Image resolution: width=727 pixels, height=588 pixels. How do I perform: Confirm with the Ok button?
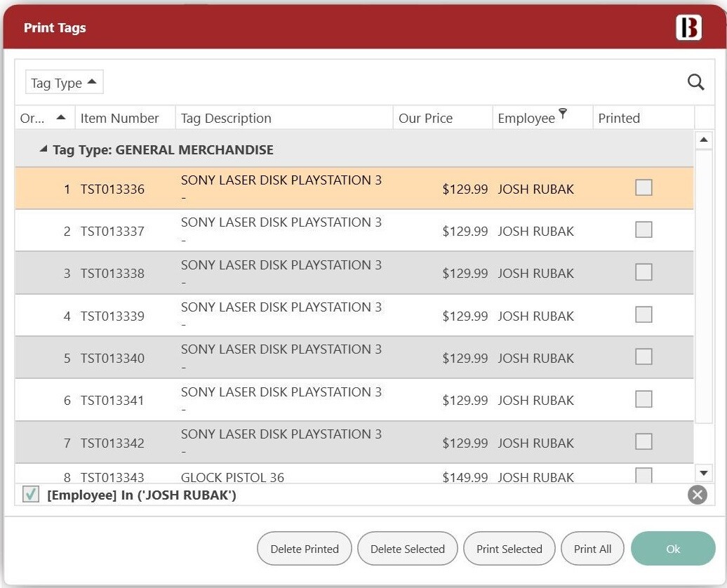pos(673,549)
